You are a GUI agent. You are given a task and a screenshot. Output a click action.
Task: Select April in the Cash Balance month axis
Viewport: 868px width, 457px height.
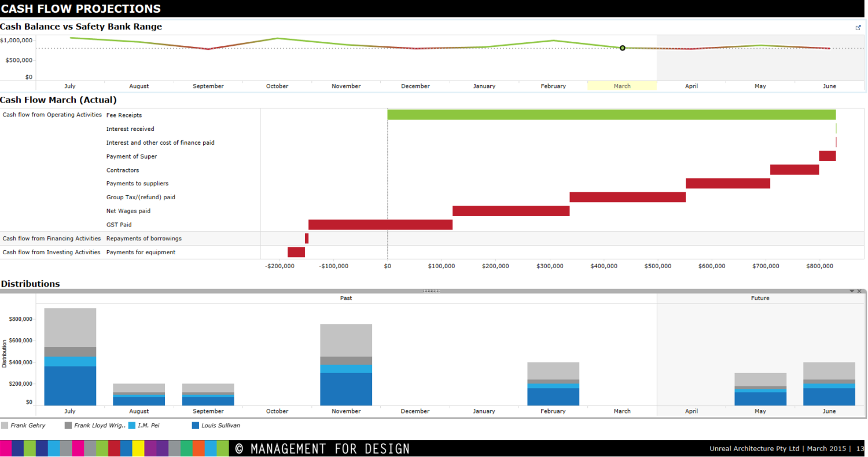click(x=692, y=86)
